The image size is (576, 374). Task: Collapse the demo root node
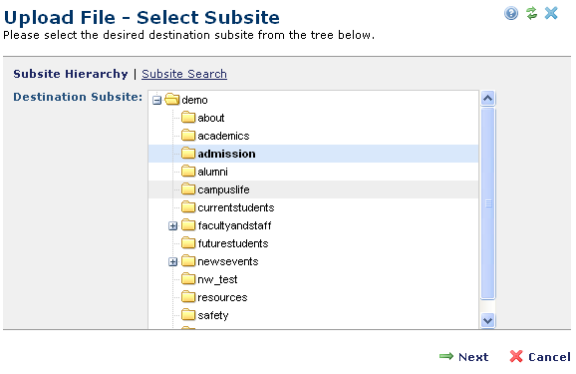click(x=157, y=100)
